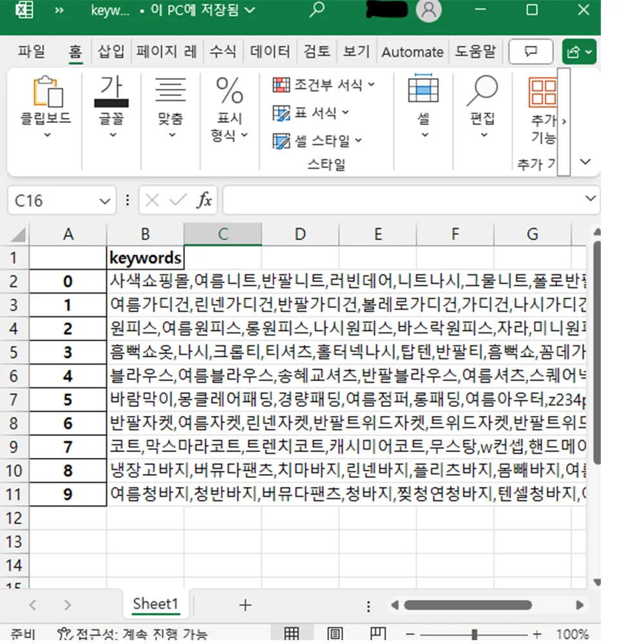
Task: Click the 100% zoom level
Action: coord(573,634)
